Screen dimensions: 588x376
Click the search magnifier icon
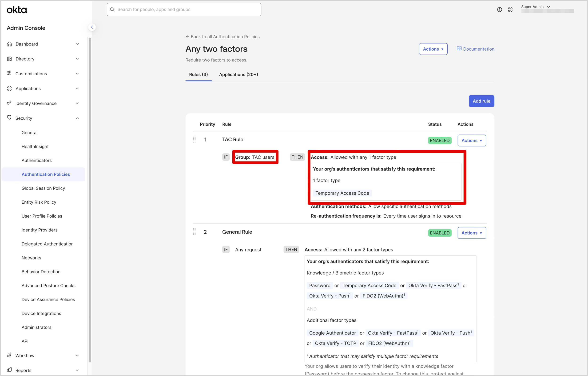tap(112, 9)
